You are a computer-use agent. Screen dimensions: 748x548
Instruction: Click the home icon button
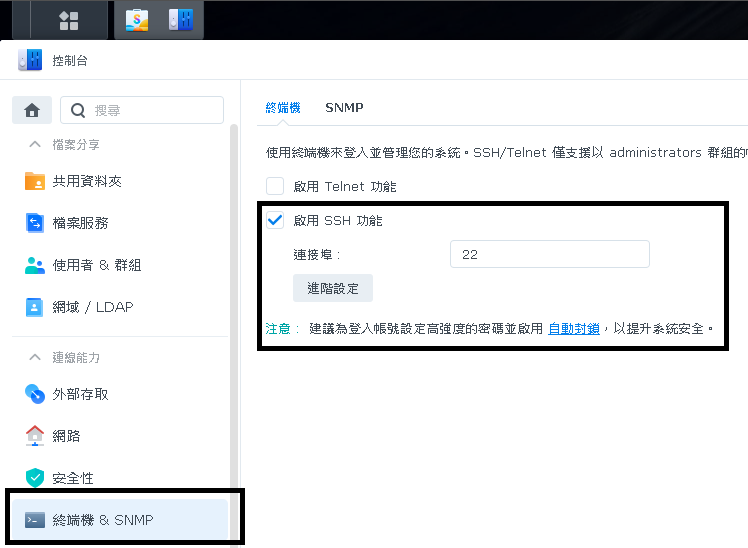click(31, 110)
